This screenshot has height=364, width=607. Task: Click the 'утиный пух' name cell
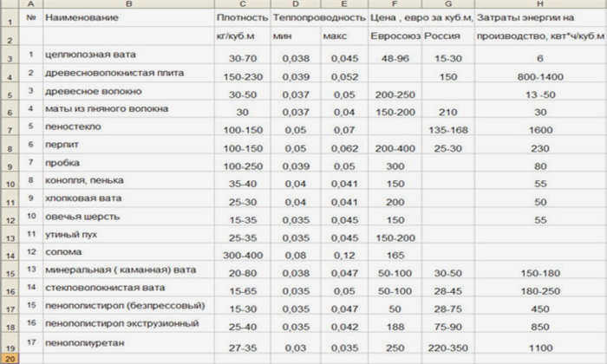(129, 234)
